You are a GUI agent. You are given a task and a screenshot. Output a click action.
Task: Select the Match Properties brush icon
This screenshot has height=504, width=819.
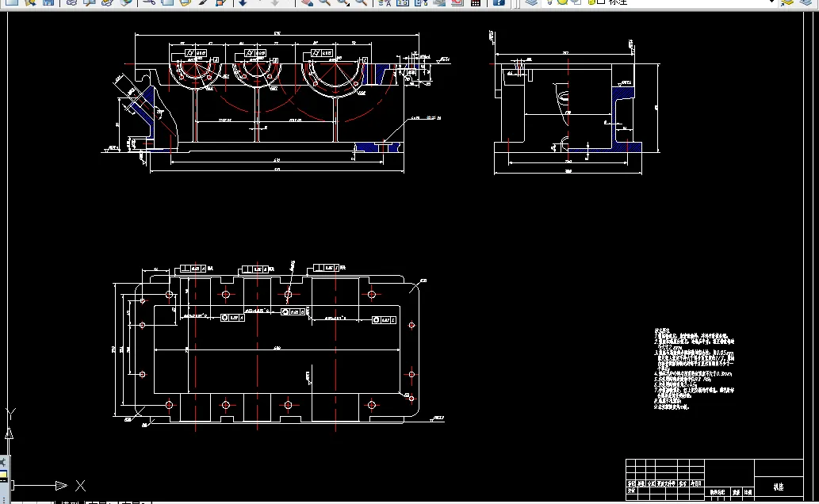(204, 2)
